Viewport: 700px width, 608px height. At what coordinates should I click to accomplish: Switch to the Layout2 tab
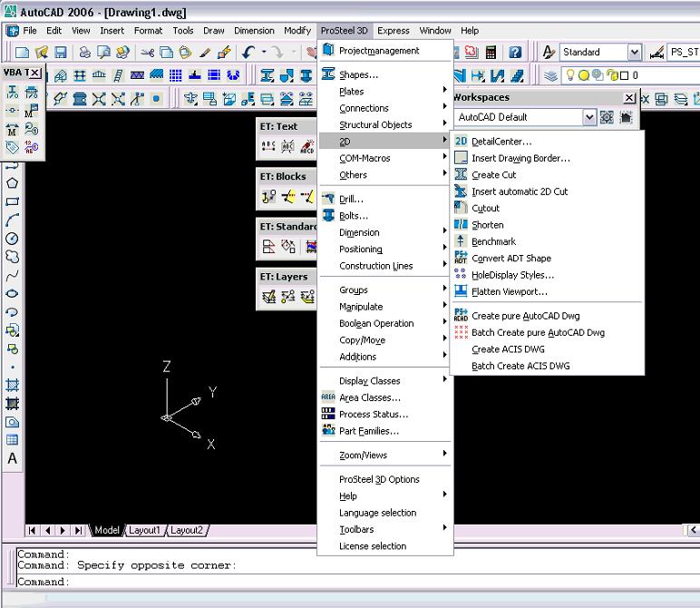tap(187, 530)
